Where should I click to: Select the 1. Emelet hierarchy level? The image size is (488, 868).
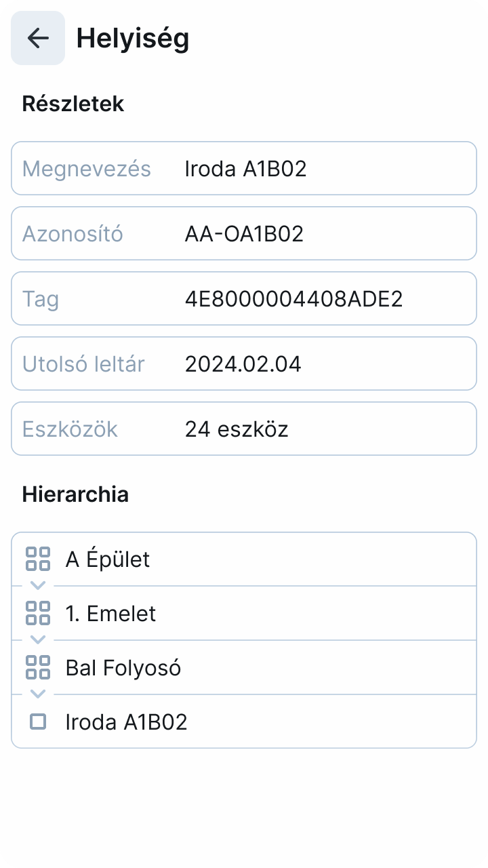click(244, 614)
